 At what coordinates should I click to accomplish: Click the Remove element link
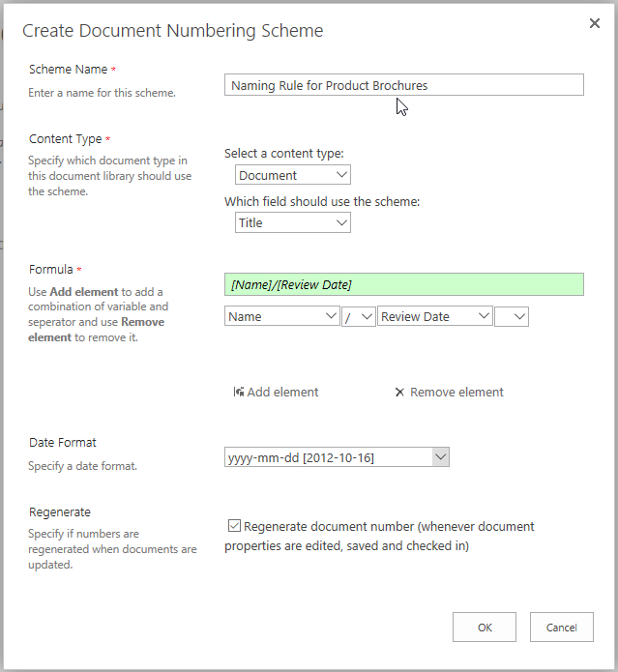(449, 392)
